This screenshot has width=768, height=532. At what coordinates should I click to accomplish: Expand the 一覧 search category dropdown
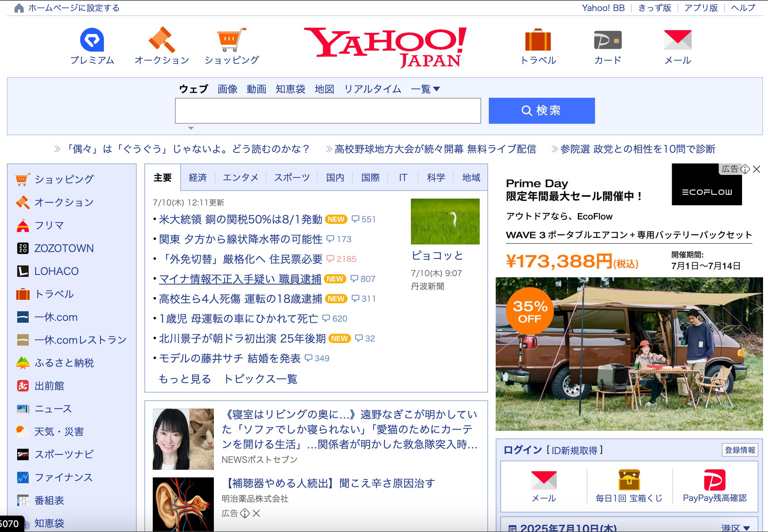coord(425,89)
